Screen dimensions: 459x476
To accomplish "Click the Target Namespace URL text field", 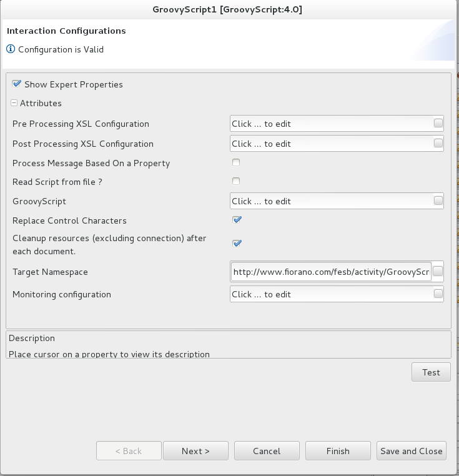I will click(331, 271).
